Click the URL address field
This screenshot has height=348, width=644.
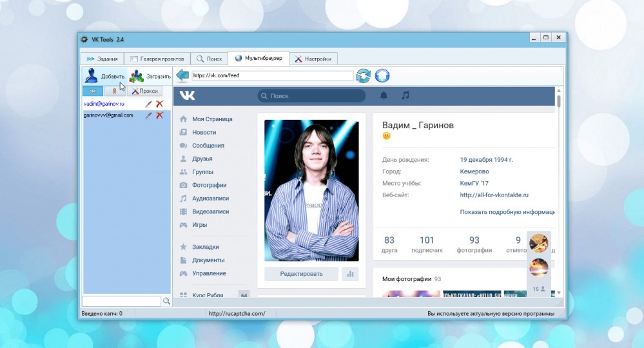pyautogui.click(x=273, y=75)
